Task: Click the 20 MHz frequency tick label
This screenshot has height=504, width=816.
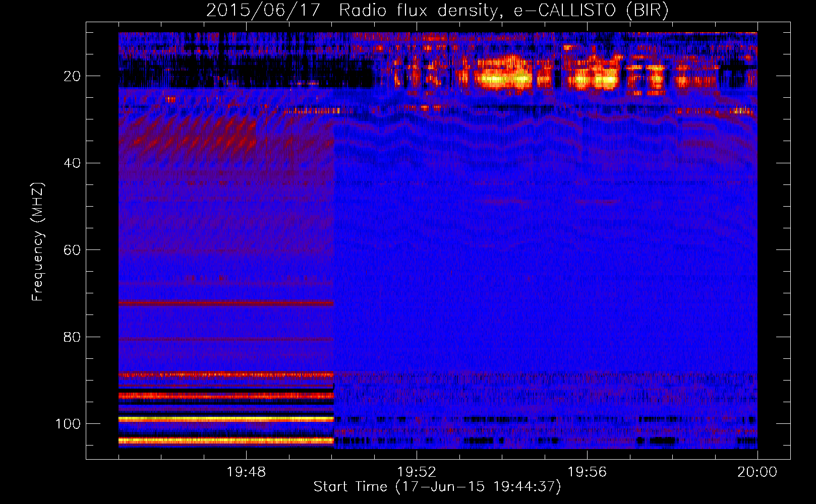Action: point(72,76)
